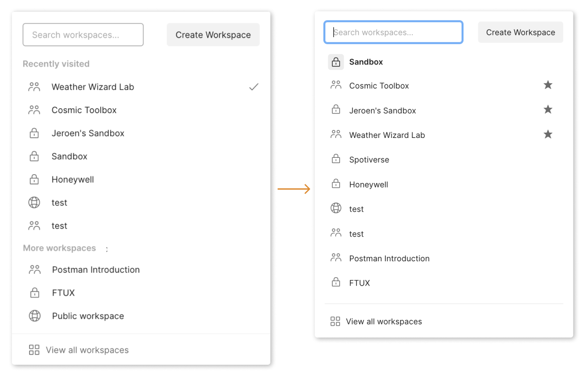Click the globe icon of Public workspace
Screen dimensions: 588x378
pyautogui.click(x=34, y=316)
